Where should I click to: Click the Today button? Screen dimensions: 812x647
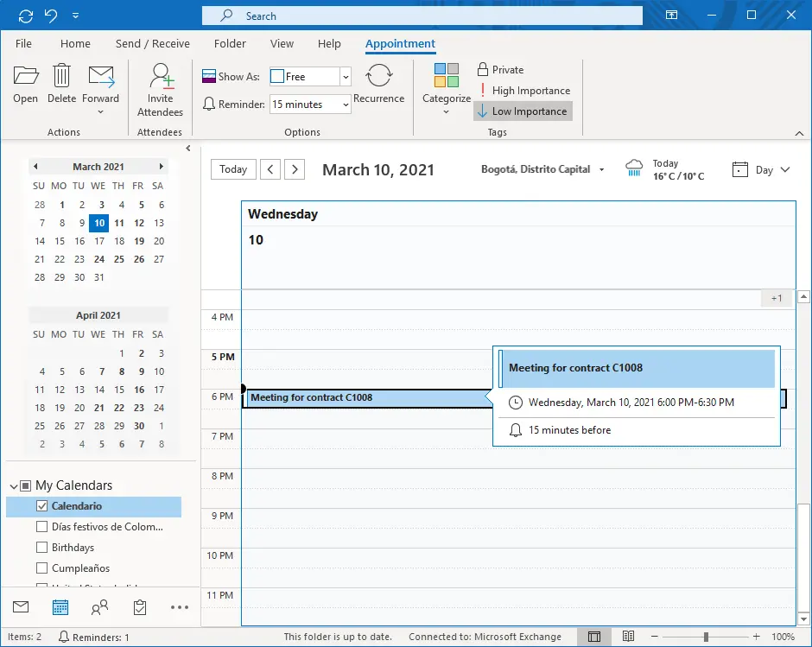(233, 169)
